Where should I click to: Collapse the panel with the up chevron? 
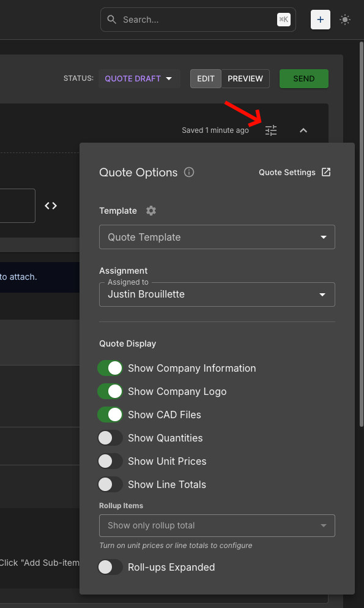tap(303, 130)
